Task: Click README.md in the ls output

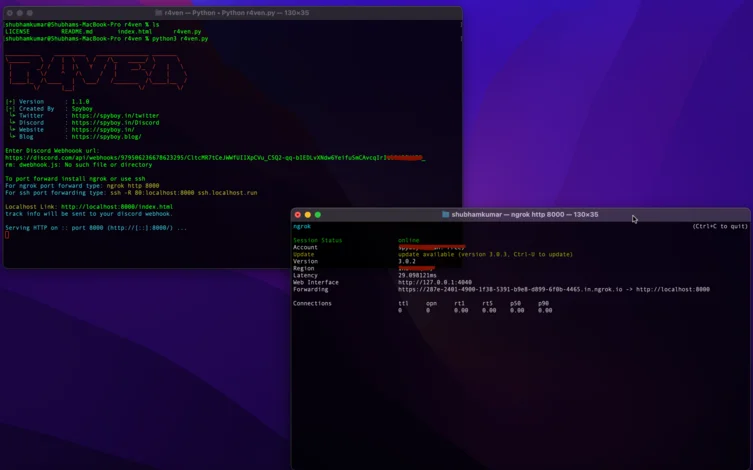Action: (77, 32)
